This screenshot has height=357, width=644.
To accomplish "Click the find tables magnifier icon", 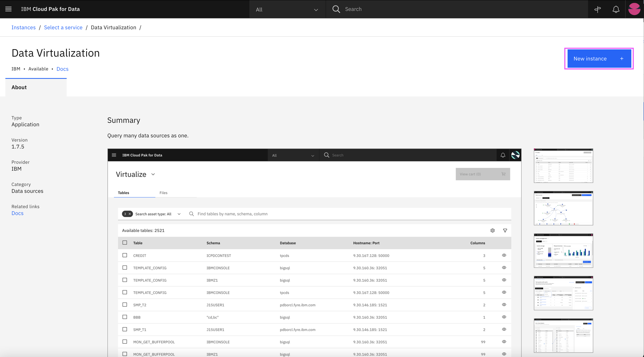I will tap(192, 214).
